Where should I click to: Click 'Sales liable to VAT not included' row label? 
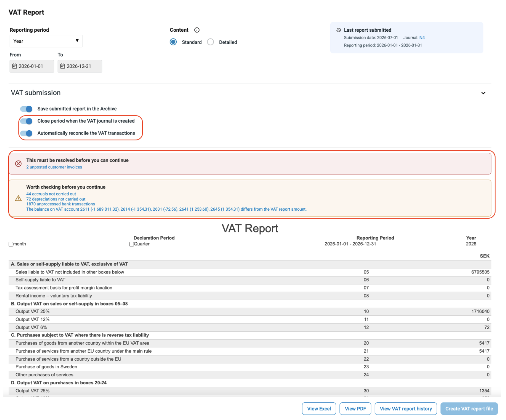(x=70, y=272)
